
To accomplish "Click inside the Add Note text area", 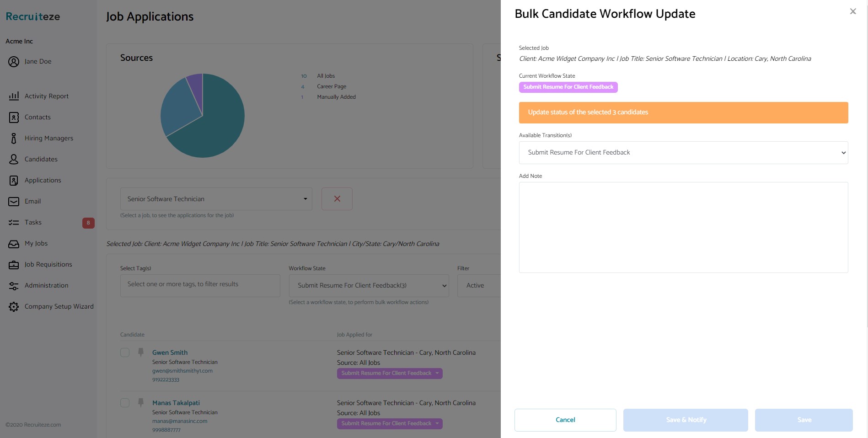I will pyautogui.click(x=683, y=227).
